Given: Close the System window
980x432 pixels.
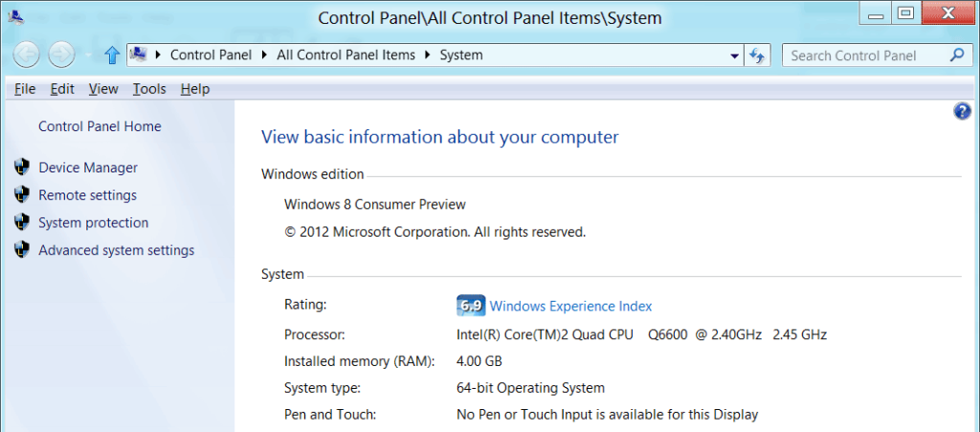Looking at the screenshot, I should [948, 13].
